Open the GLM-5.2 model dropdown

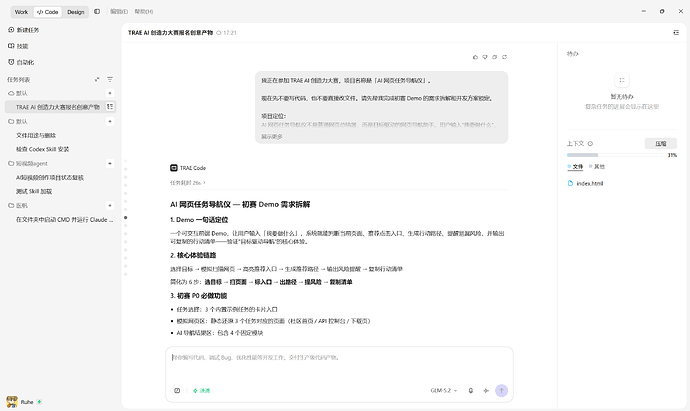(x=444, y=390)
